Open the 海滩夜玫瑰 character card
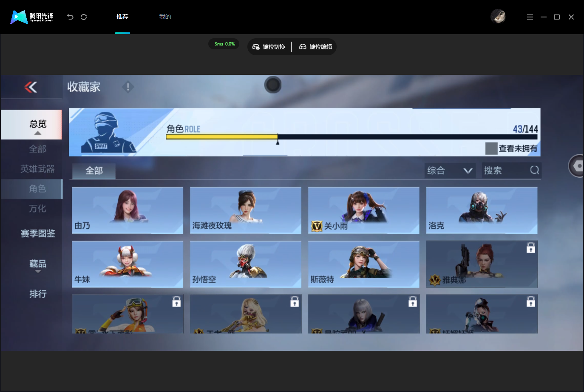 [x=246, y=210]
